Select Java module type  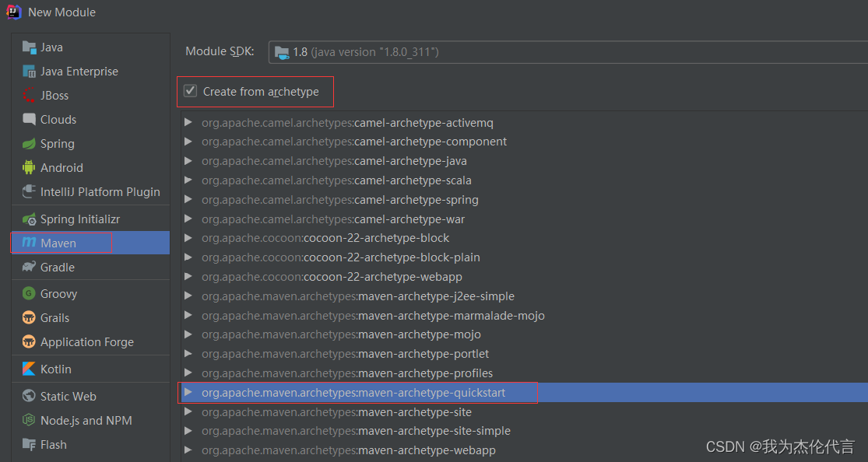(91, 47)
